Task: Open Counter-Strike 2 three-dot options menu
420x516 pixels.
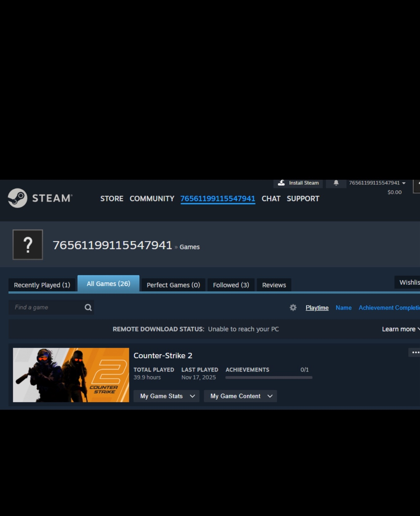Action: point(415,352)
